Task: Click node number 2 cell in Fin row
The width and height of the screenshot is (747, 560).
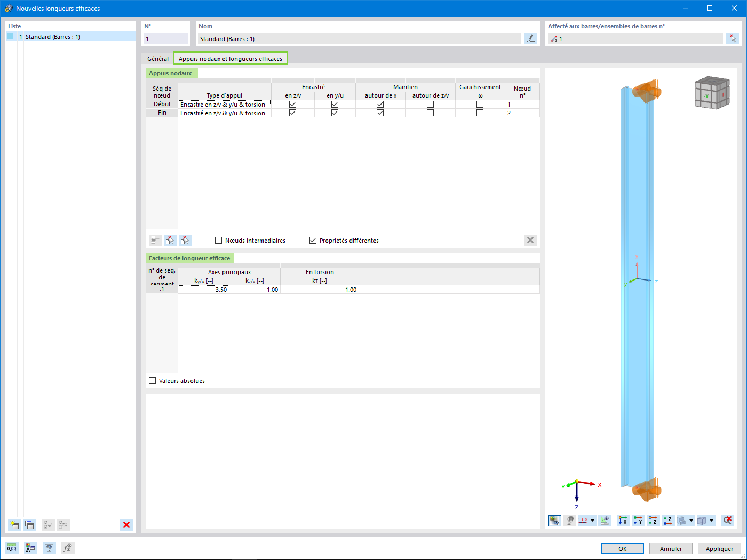Action: 522,113
